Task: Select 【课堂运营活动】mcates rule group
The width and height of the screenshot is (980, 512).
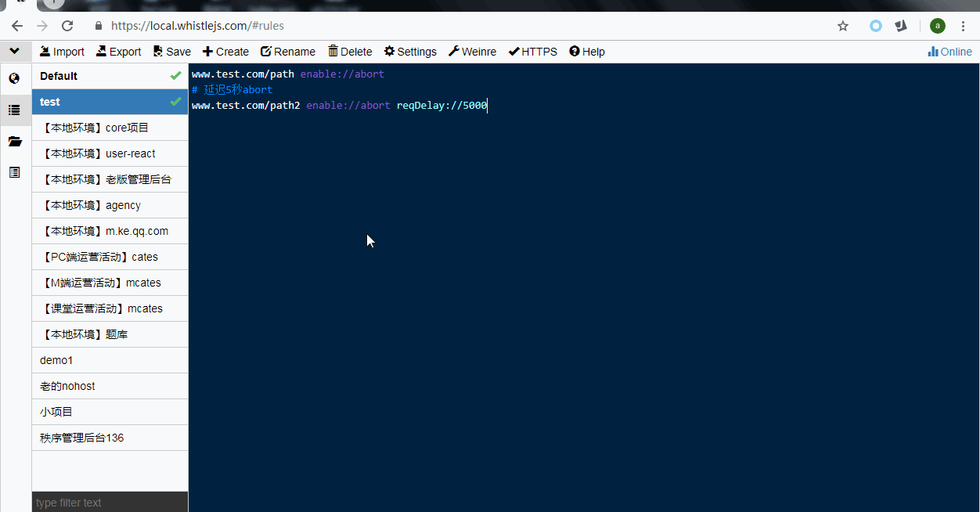Action: point(110,308)
